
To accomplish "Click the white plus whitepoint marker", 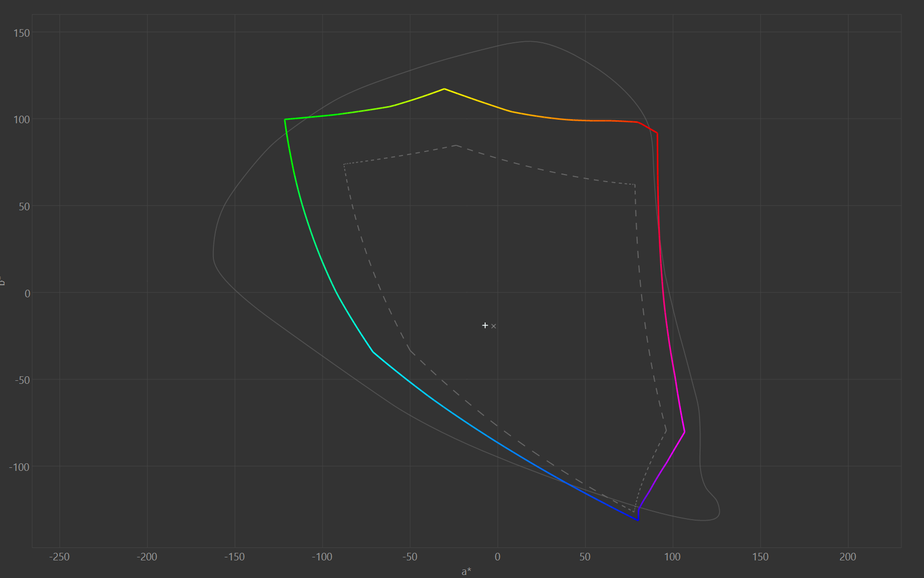I will (x=485, y=325).
